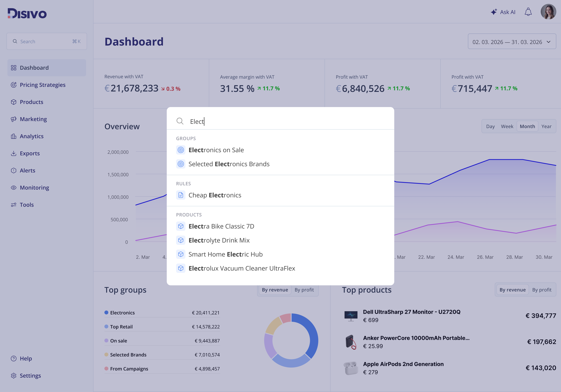The width and height of the screenshot is (561, 392).
Task: Click the Monitoring eye icon
Action: (x=14, y=187)
